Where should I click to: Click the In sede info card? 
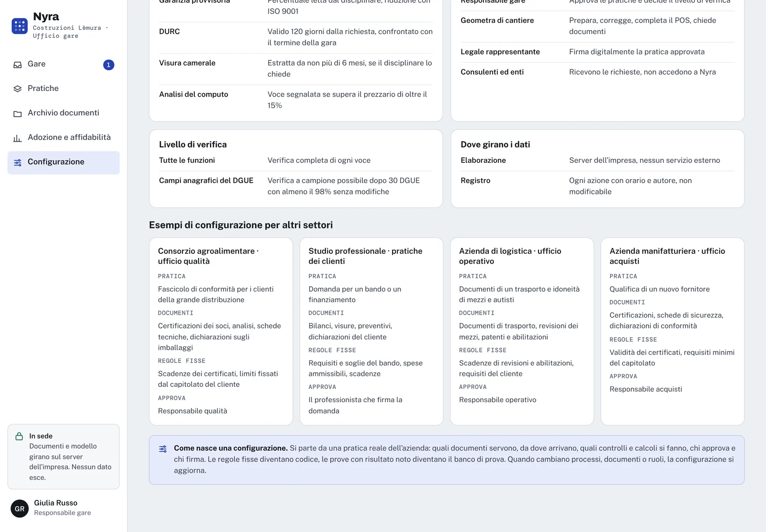click(x=64, y=457)
